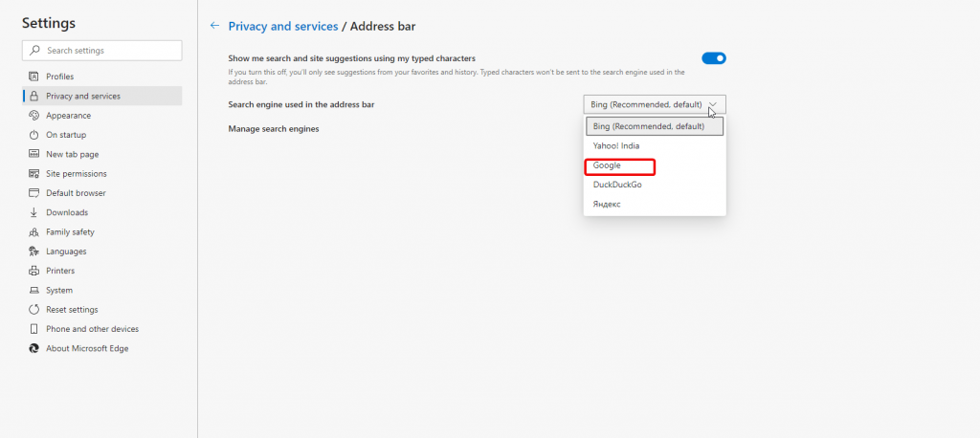Open Family safety settings
980x438 pixels.
click(101, 231)
